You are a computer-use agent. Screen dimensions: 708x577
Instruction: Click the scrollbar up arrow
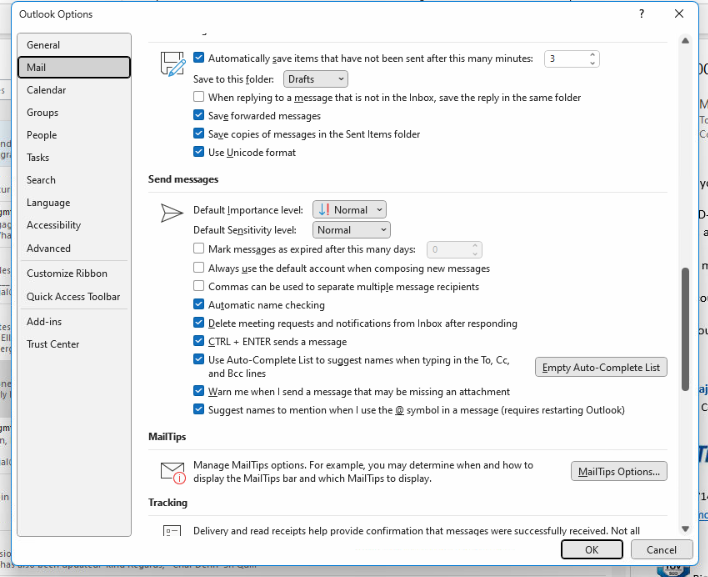[685, 41]
